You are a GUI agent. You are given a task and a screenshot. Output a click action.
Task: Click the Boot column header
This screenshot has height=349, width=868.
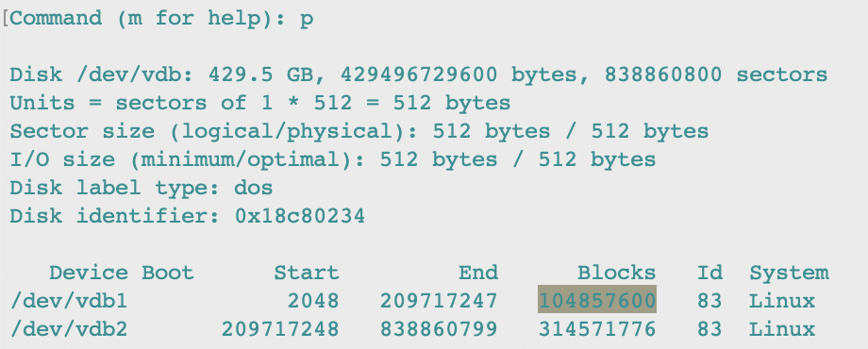[x=168, y=272]
